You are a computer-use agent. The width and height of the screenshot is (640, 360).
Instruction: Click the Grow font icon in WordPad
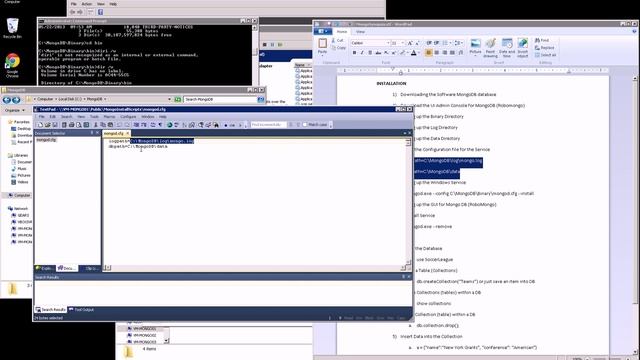click(x=410, y=43)
